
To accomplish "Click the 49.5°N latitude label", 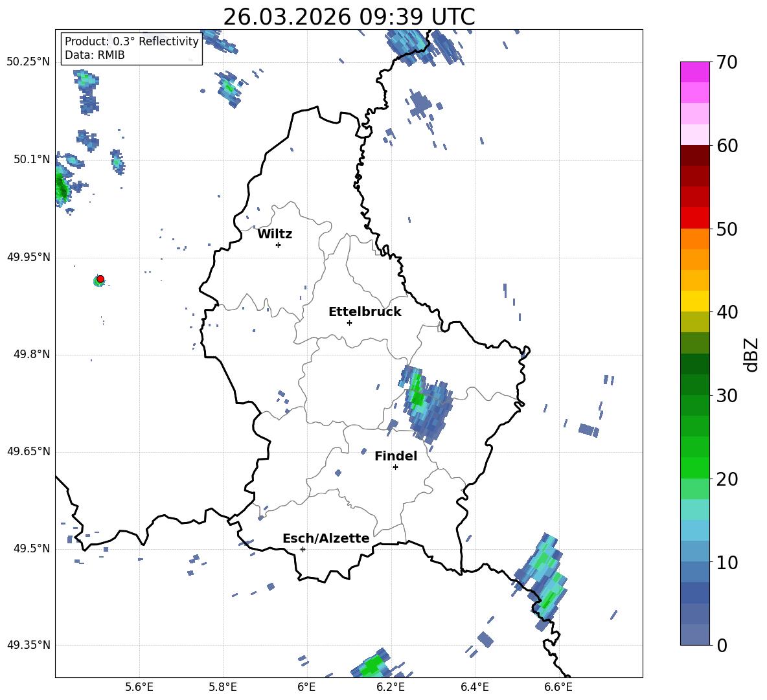I will (x=32, y=548).
